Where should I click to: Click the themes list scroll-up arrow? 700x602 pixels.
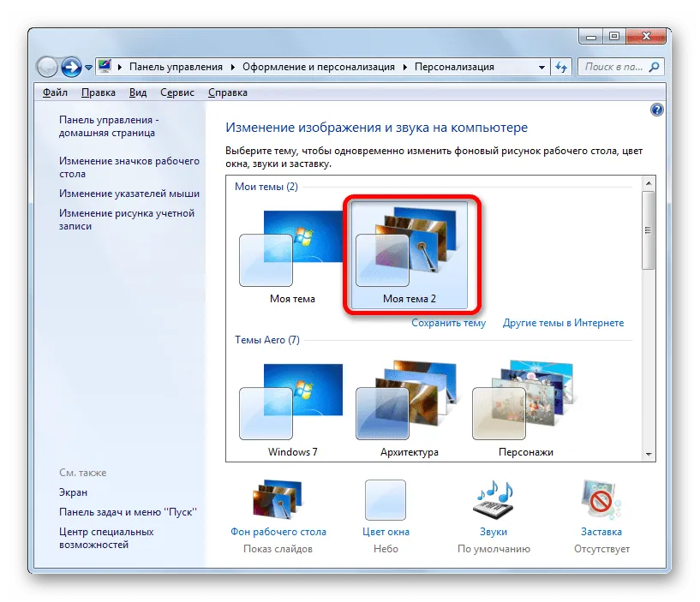pyautogui.click(x=649, y=183)
